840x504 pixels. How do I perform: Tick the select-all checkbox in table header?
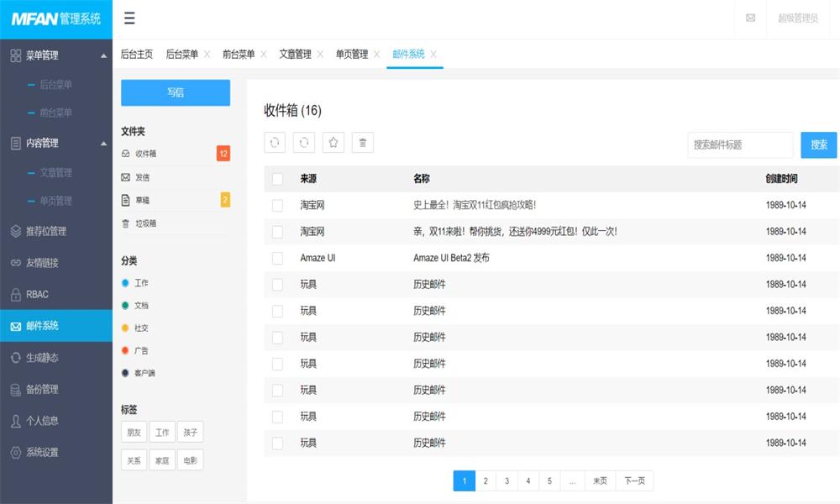pyautogui.click(x=278, y=179)
